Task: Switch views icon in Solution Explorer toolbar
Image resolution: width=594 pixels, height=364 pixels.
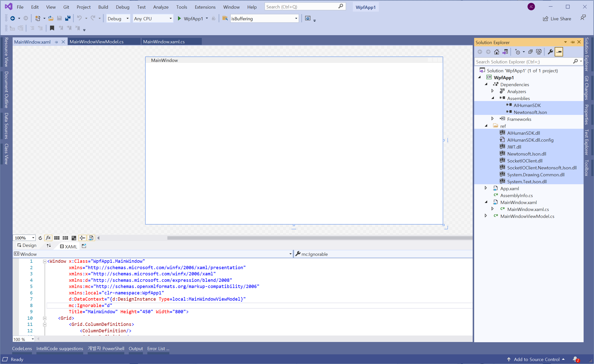Action: [505, 52]
